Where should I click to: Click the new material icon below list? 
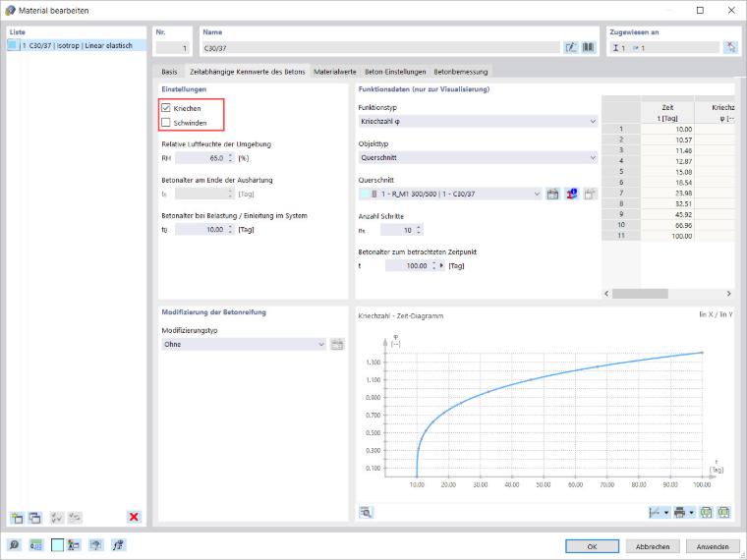[17, 518]
